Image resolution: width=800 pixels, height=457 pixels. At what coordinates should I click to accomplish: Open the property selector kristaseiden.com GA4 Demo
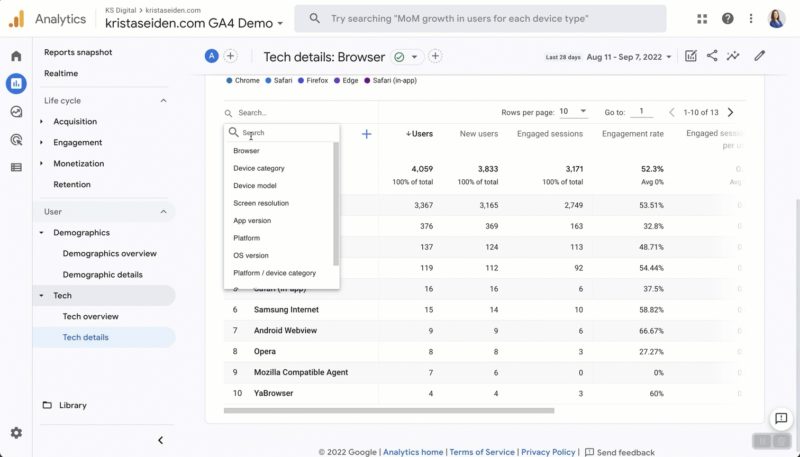click(194, 23)
